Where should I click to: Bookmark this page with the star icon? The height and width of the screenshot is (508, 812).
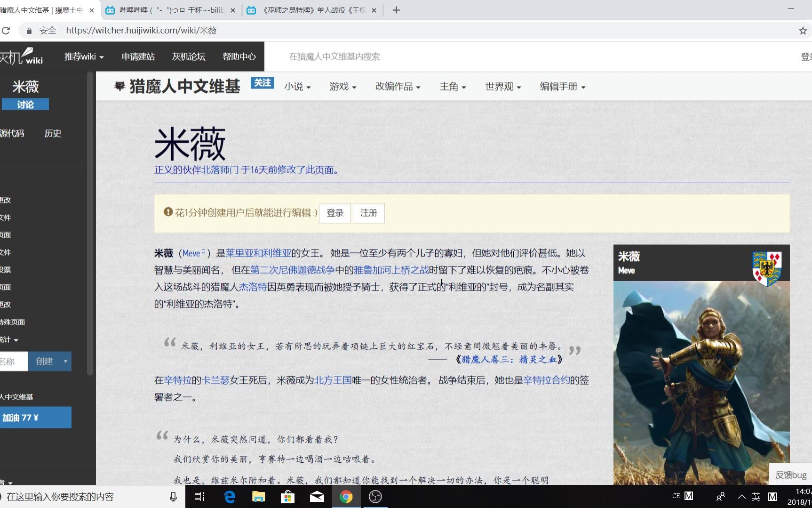803,31
